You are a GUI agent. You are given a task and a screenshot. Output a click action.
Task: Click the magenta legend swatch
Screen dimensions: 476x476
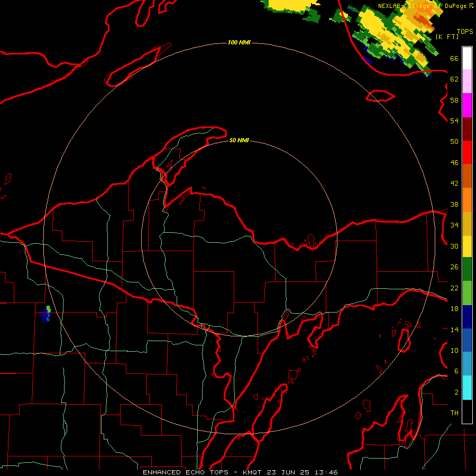[x=467, y=105]
